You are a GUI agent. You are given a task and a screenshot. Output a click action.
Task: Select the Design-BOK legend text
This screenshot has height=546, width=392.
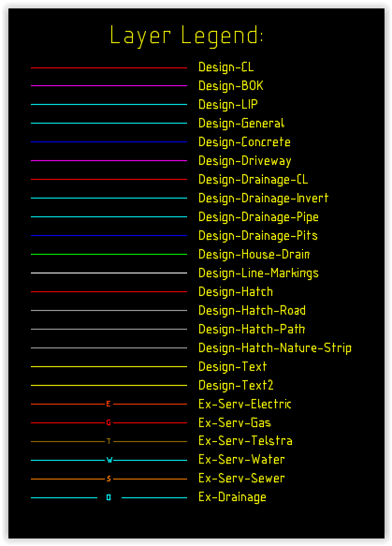coord(230,86)
